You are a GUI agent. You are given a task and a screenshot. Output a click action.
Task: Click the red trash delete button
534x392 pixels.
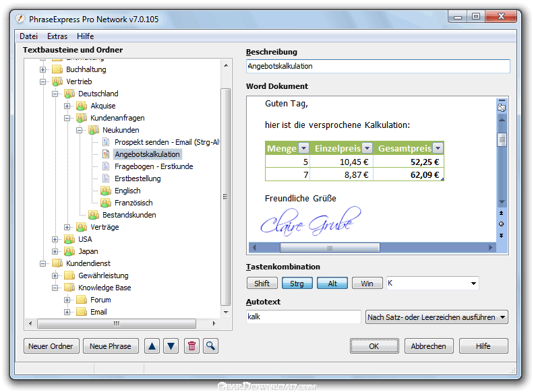pyautogui.click(x=191, y=346)
